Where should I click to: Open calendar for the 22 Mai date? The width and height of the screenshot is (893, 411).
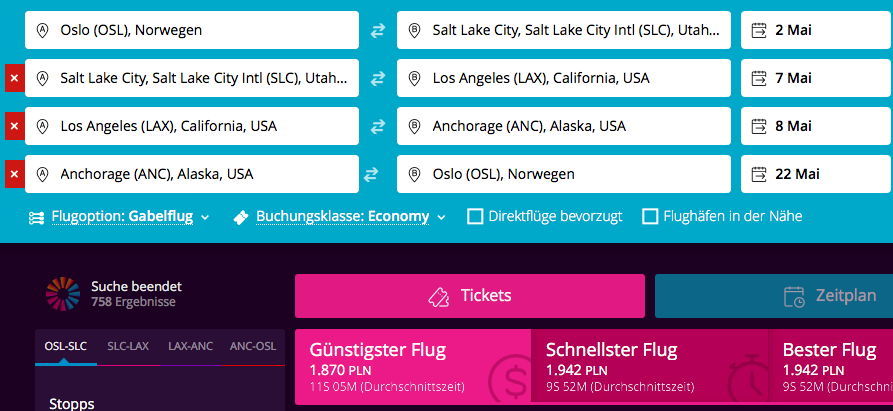(x=817, y=174)
